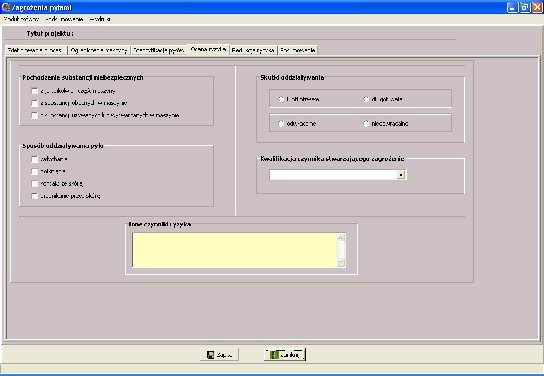
Task: Click the door icon on Zamknij button
Action: pyautogui.click(x=274, y=355)
